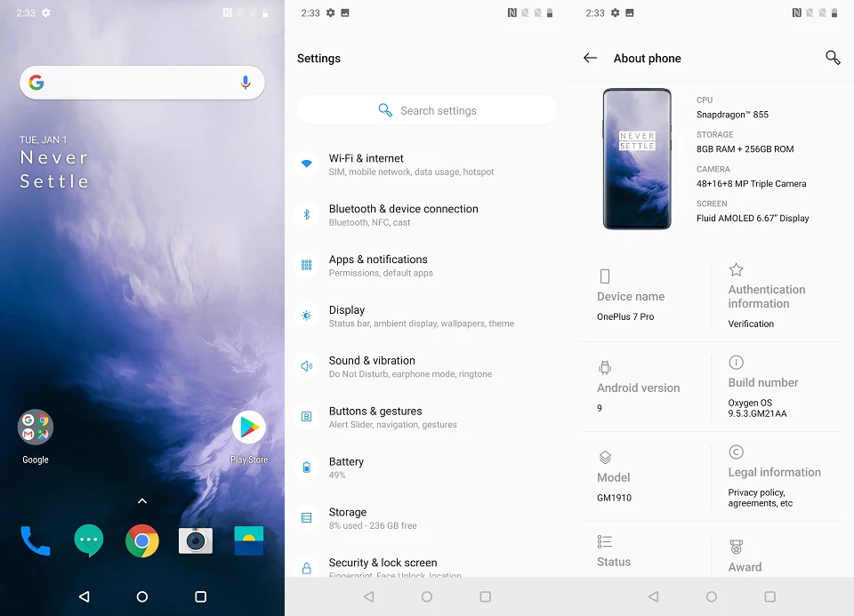The width and height of the screenshot is (854, 616).
Task: Tap Recents button on home screen nav bar
Action: coord(200,596)
